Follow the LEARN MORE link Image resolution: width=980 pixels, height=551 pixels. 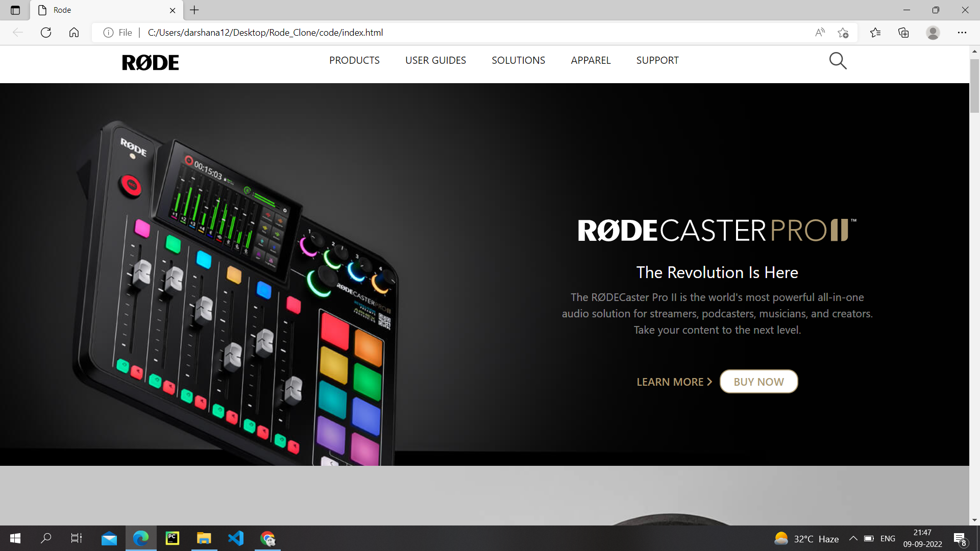point(674,382)
